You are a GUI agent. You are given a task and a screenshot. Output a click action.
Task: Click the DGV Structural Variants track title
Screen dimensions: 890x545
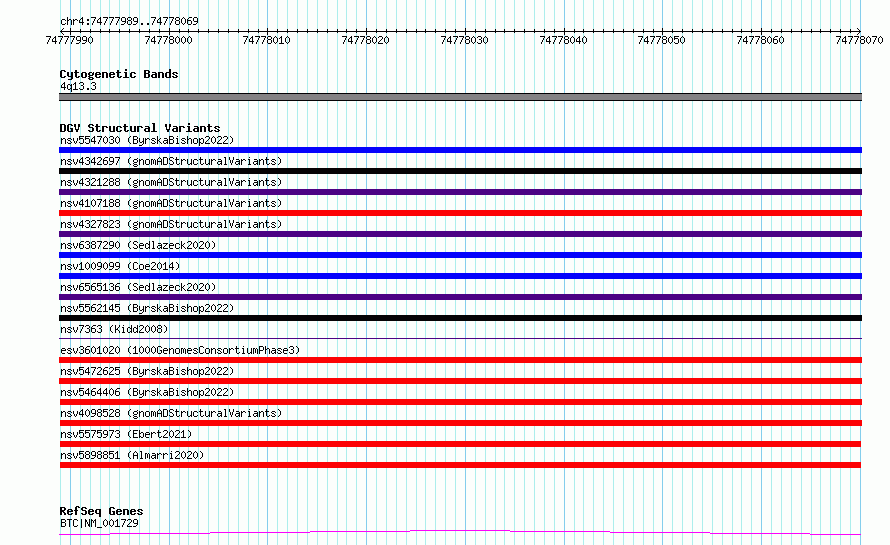tap(140, 128)
